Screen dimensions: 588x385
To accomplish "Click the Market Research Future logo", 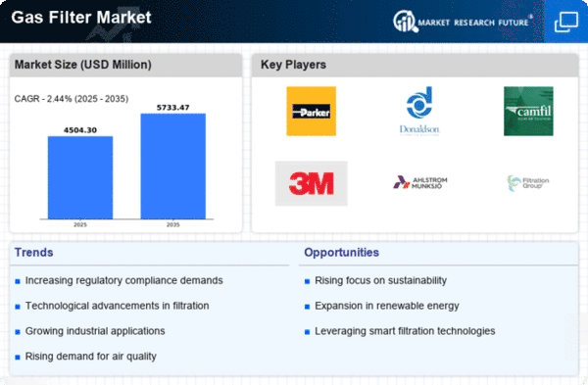I will pos(464,22).
